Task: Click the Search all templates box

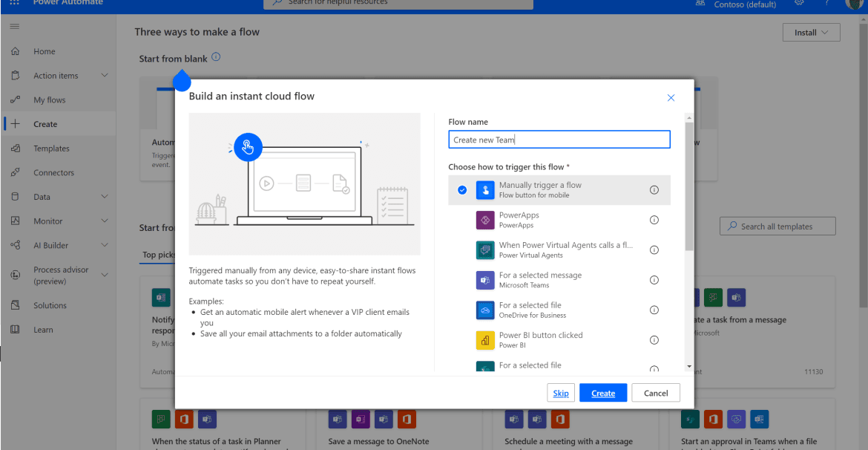Action: (777, 226)
